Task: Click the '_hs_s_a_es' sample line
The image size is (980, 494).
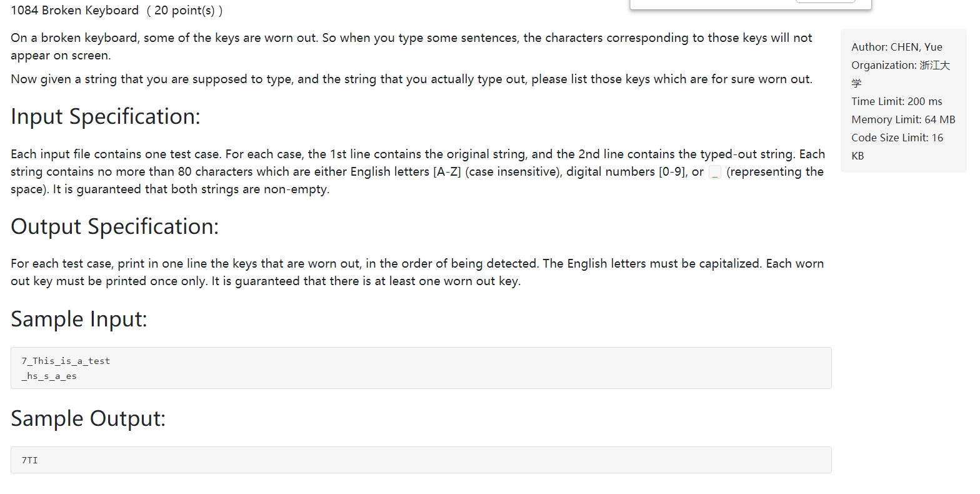Action: pos(49,376)
